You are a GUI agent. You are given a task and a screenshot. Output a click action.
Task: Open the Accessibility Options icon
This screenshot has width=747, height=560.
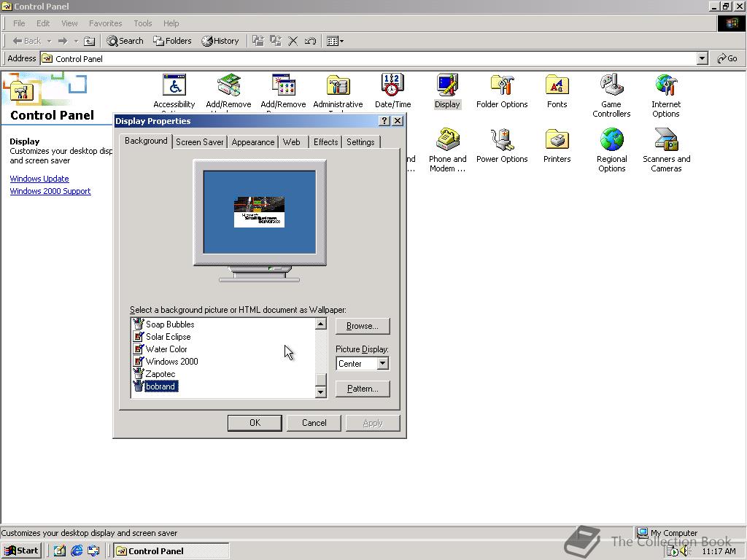[174, 85]
